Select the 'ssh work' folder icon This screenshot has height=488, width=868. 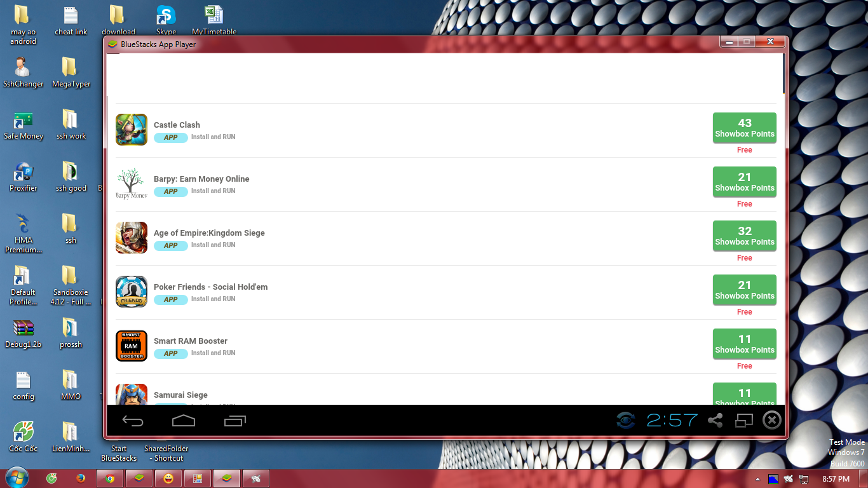pyautogui.click(x=71, y=125)
